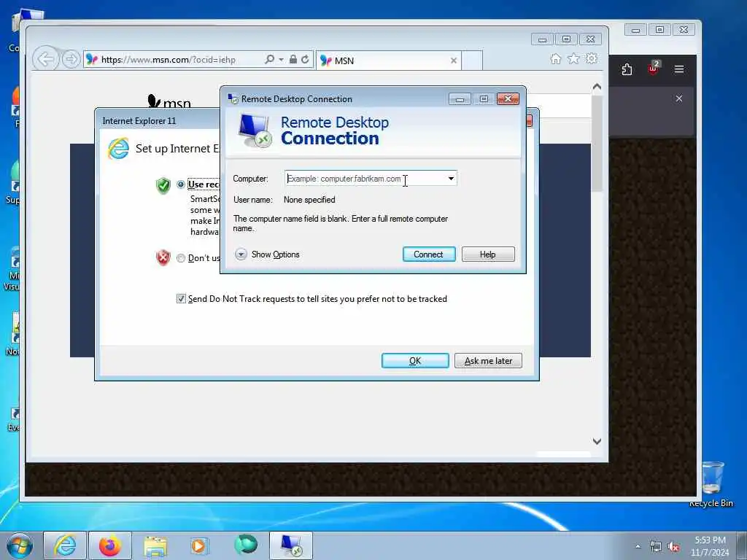The width and height of the screenshot is (747, 560).
Task: Open the IE Favorites star
Action: pyautogui.click(x=573, y=59)
